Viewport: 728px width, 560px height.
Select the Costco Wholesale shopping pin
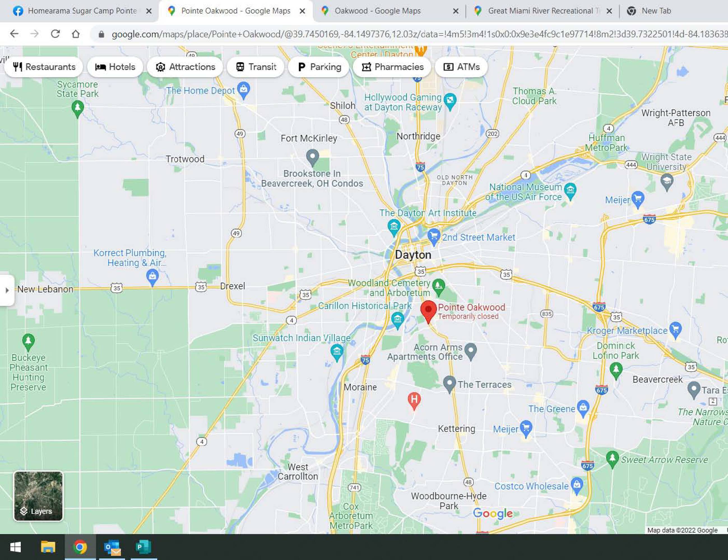pos(577,485)
